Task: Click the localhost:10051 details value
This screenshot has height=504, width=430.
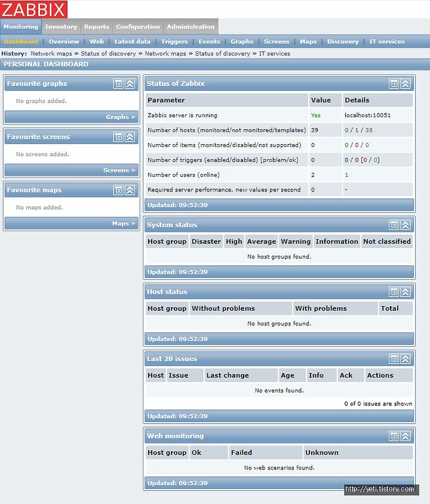Action: pos(368,115)
